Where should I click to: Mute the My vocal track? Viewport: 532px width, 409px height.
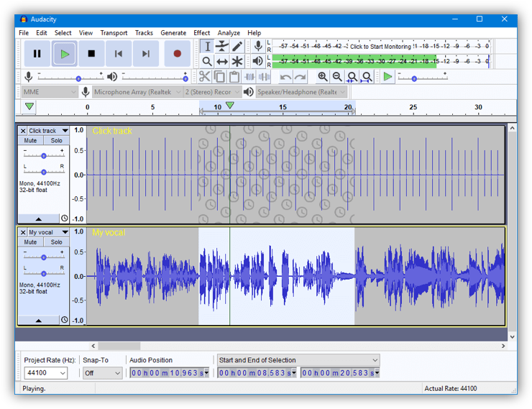pyautogui.click(x=30, y=242)
